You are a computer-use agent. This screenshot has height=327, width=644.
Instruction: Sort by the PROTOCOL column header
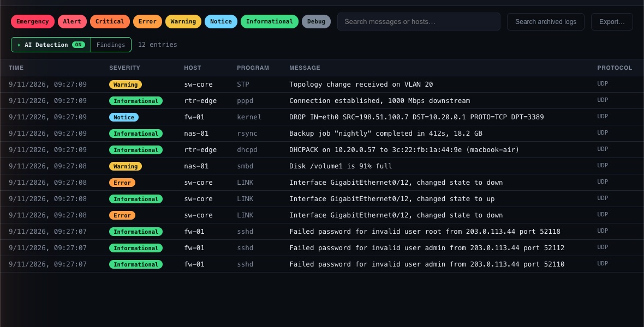coord(615,68)
